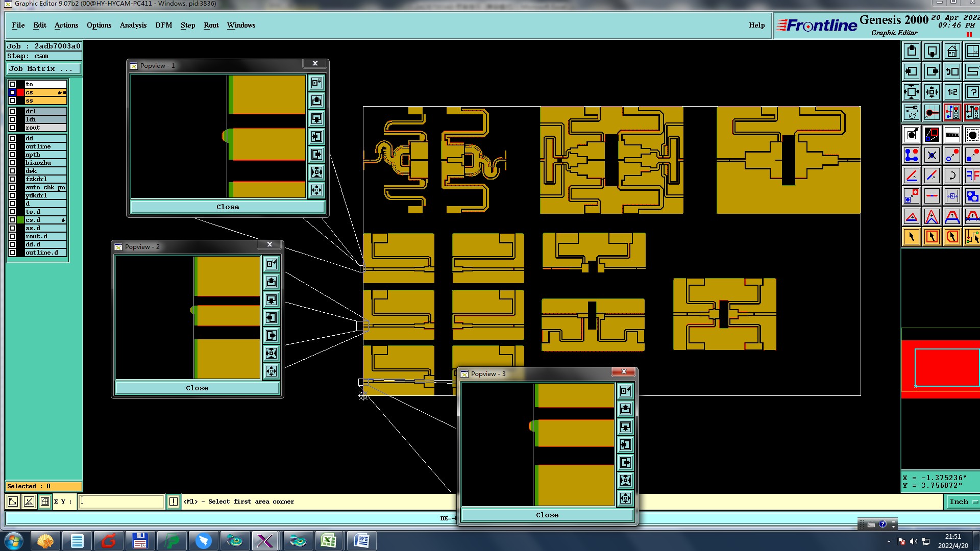Viewport: 980px width, 551px height.
Task: Click the select feature black dot arrow icon
Action: [x=912, y=135]
